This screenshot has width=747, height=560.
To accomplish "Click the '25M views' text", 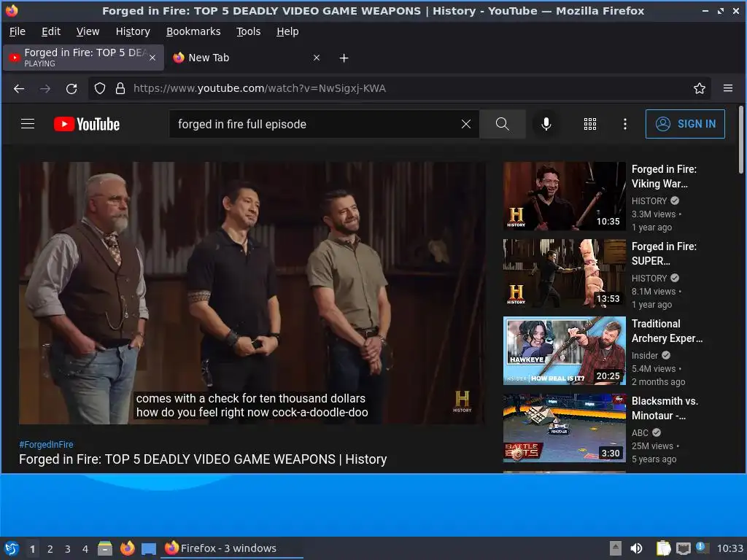I will [652, 446].
